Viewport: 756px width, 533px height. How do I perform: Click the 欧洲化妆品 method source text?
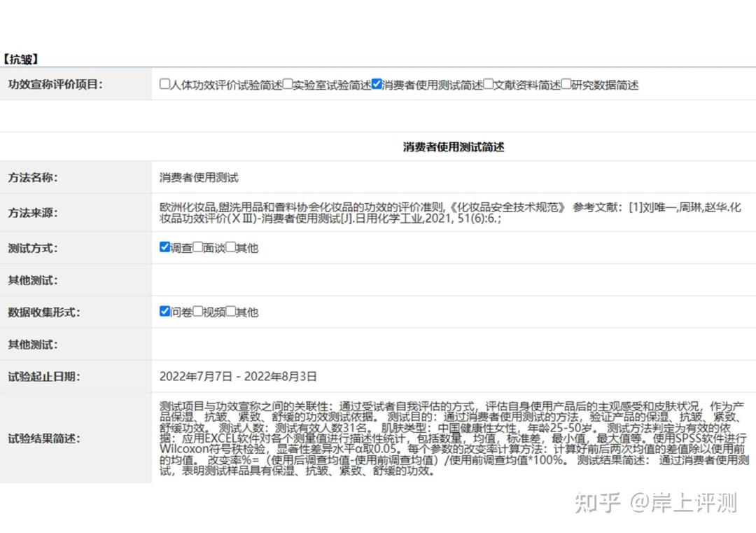coord(450,213)
